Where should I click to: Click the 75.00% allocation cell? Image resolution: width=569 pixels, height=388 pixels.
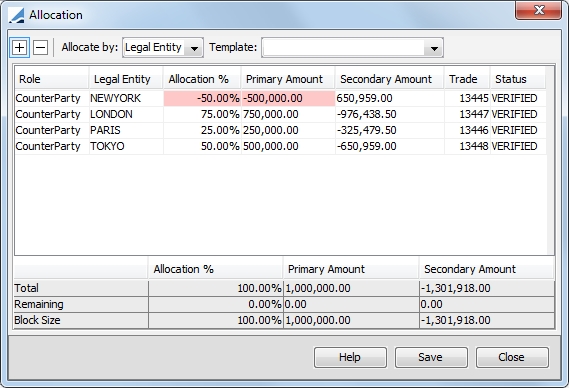(x=202, y=114)
